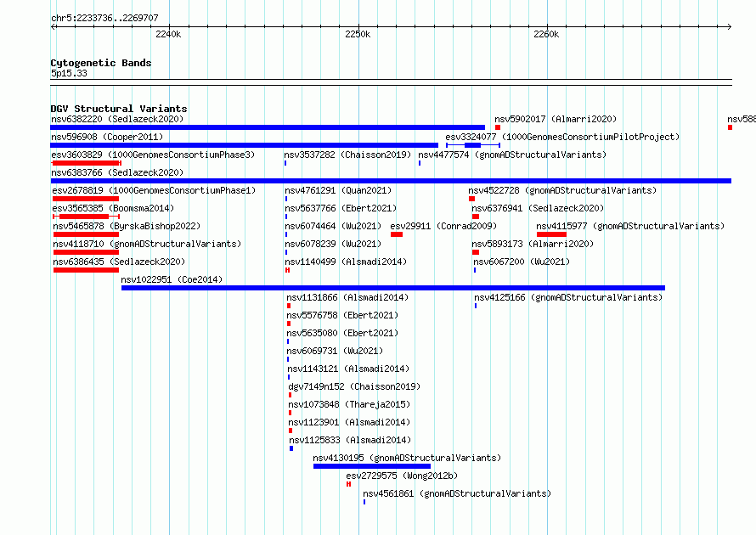Select the esv3603829 1000GenomesConsortiumPhase3 label
Screen dimensions: 756x535
(153, 155)
